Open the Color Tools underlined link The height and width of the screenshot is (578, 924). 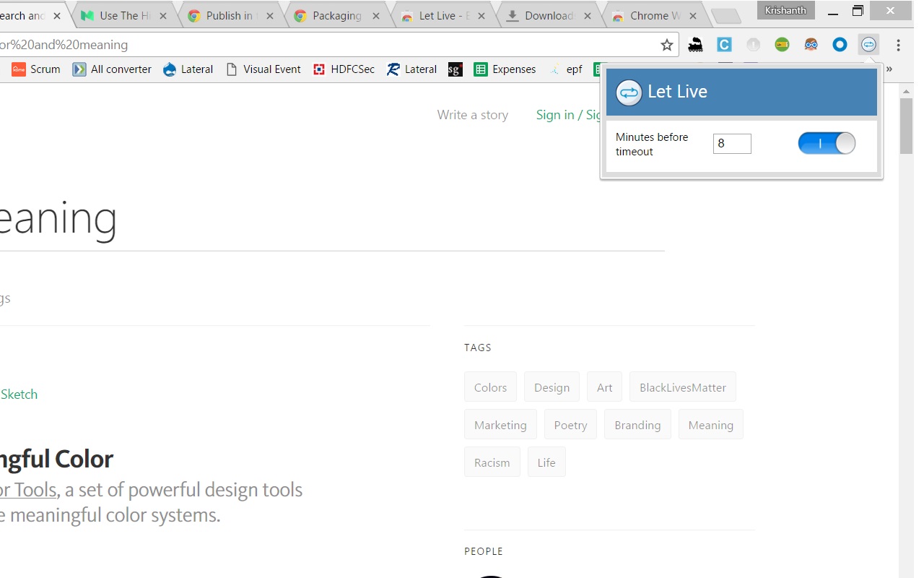click(28, 490)
